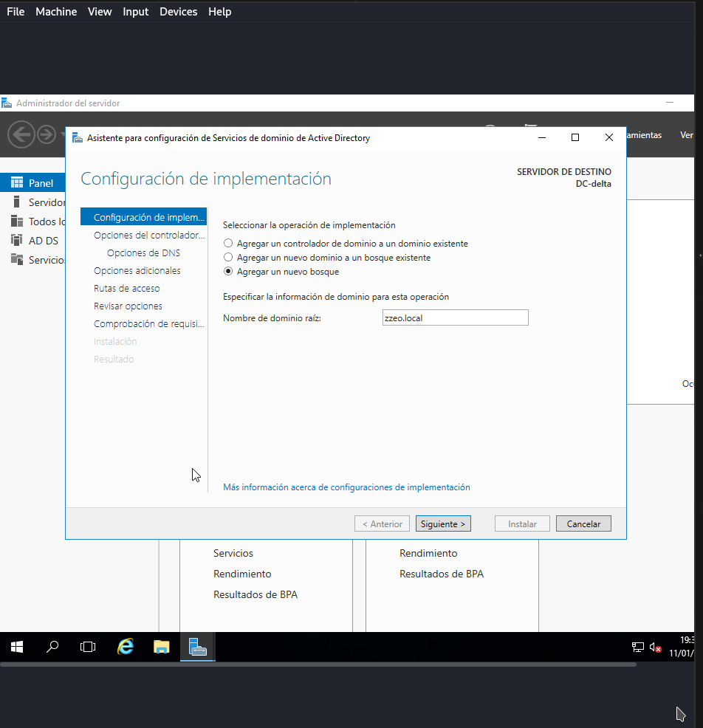The height and width of the screenshot is (728, 703).
Task: Open taskbar search magnifier
Action: [x=52, y=647]
